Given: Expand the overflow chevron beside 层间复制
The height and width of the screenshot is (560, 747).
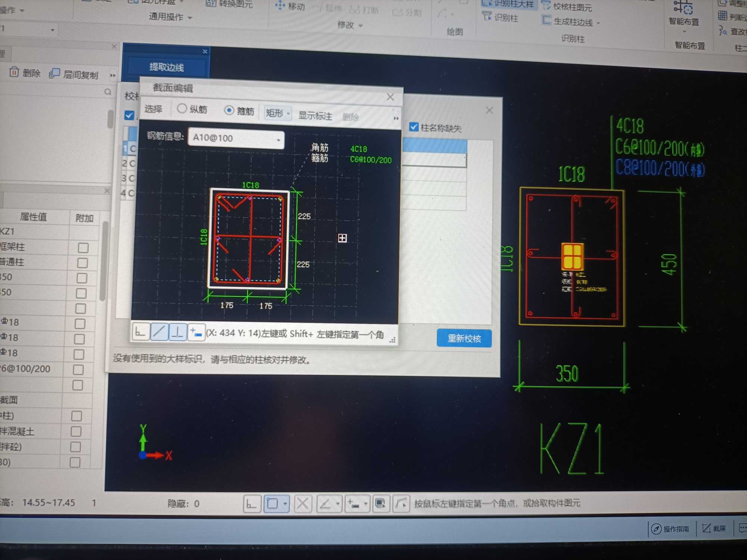Looking at the screenshot, I should pos(112,75).
